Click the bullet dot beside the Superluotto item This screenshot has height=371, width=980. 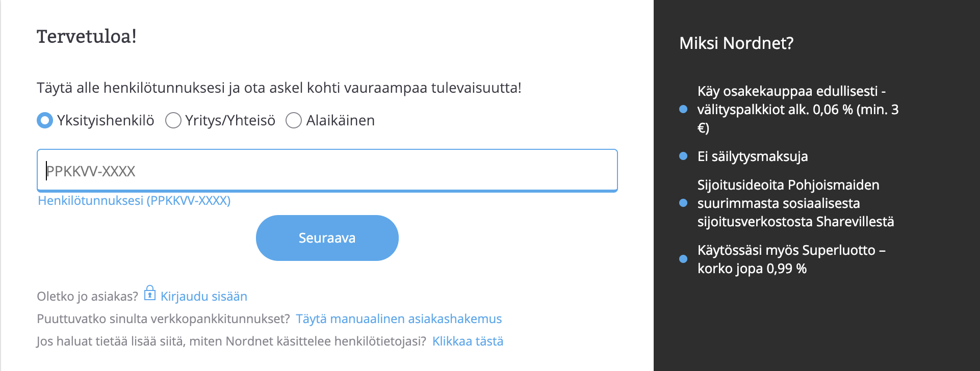click(x=683, y=259)
